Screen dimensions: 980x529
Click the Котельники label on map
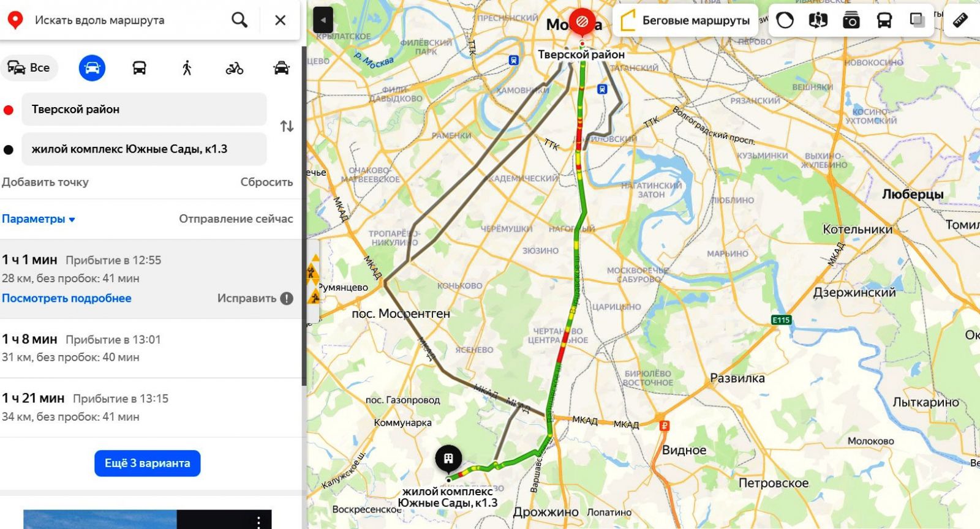pos(858,230)
